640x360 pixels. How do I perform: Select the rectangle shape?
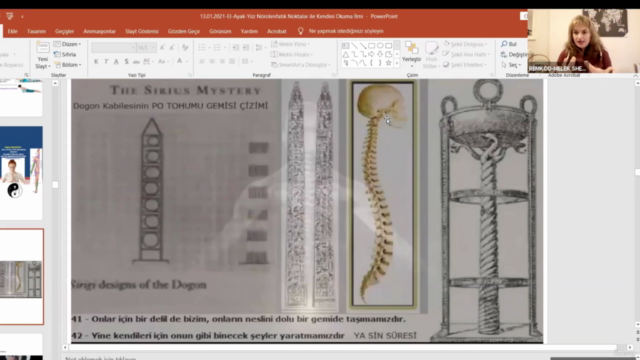pos(371,45)
